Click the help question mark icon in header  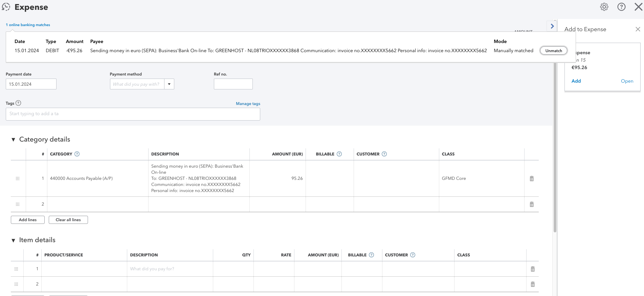tap(621, 7)
